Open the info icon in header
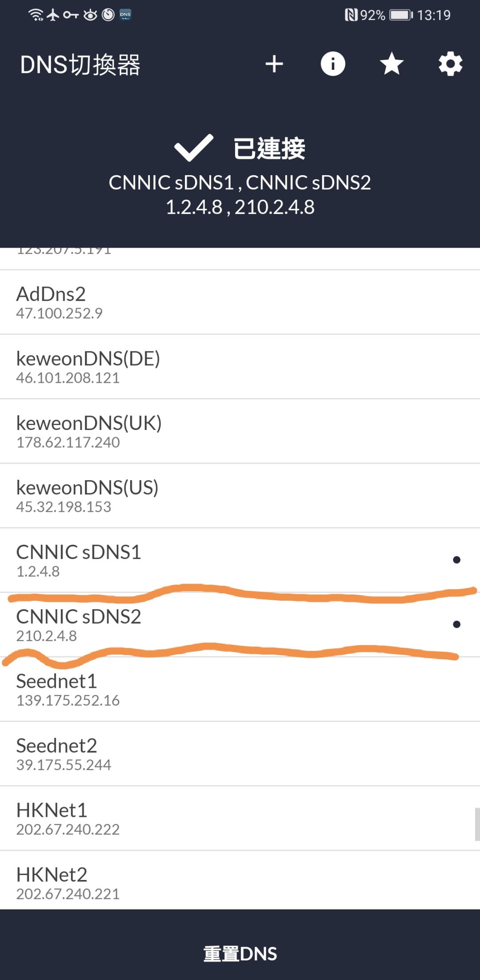This screenshot has height=980, width=480. [x=333, y=64]
